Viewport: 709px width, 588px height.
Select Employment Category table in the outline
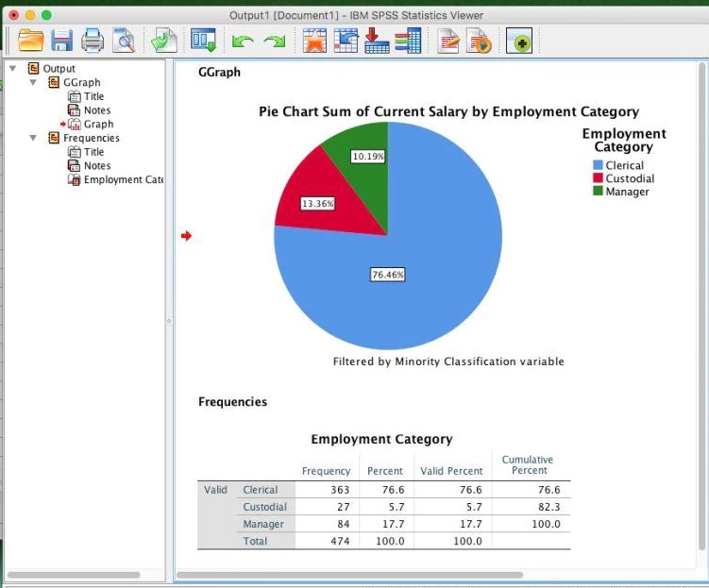[123, 180]
